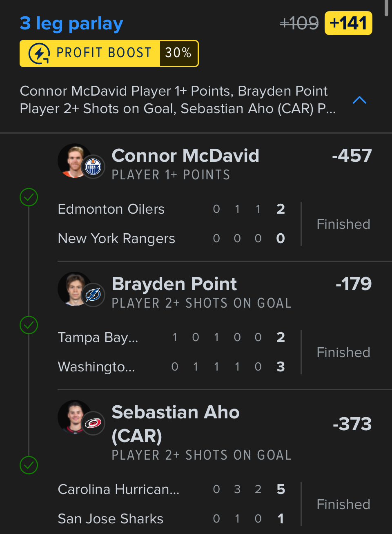Click green checkmark for McDavid leg

coord(29,197)
